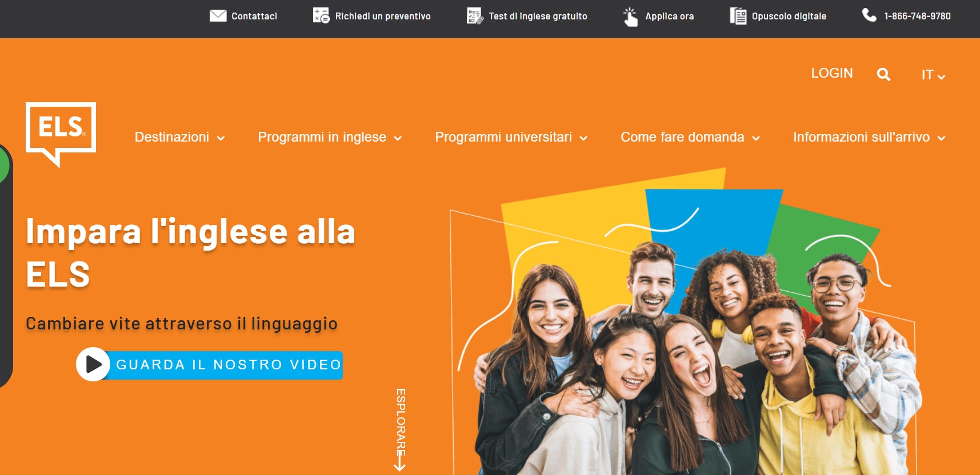Open the Come fare domanda menu

[690, 137]
